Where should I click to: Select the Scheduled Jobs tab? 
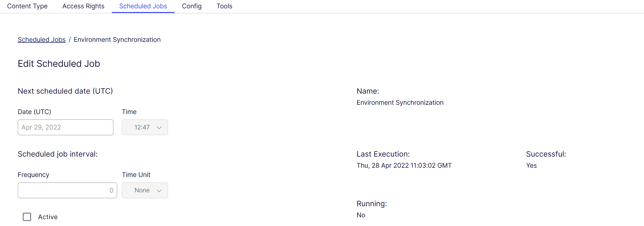[143, 6]
